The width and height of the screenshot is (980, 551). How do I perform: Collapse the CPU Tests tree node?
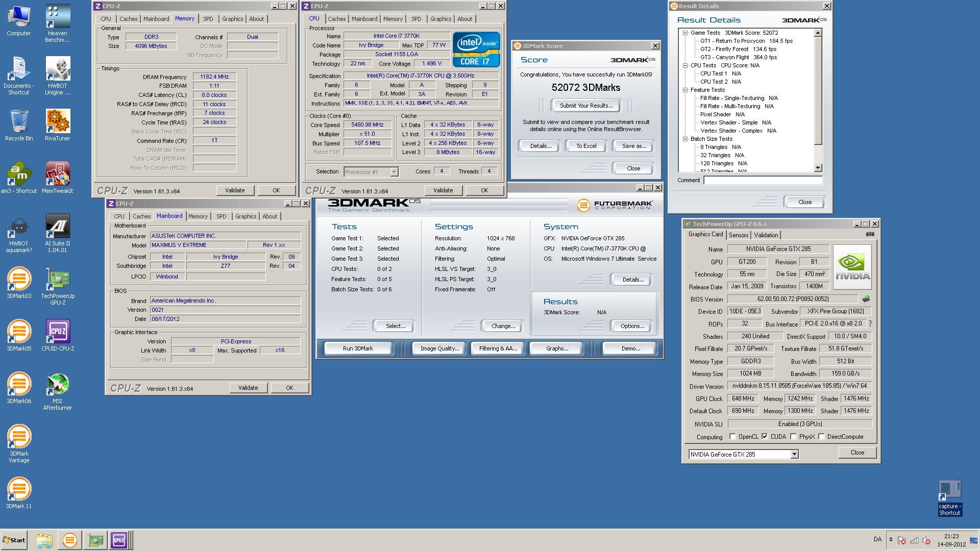pos(685,65)
